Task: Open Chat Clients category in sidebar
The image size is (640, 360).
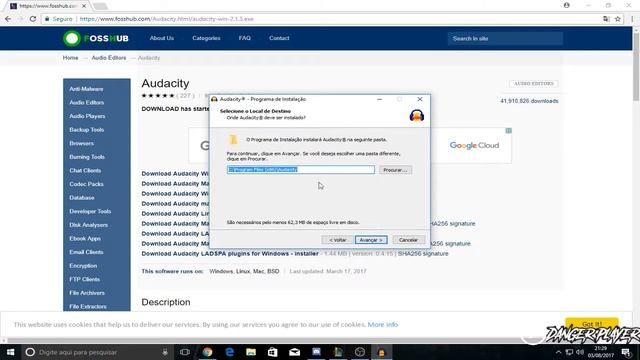Action: click(85, 171)
